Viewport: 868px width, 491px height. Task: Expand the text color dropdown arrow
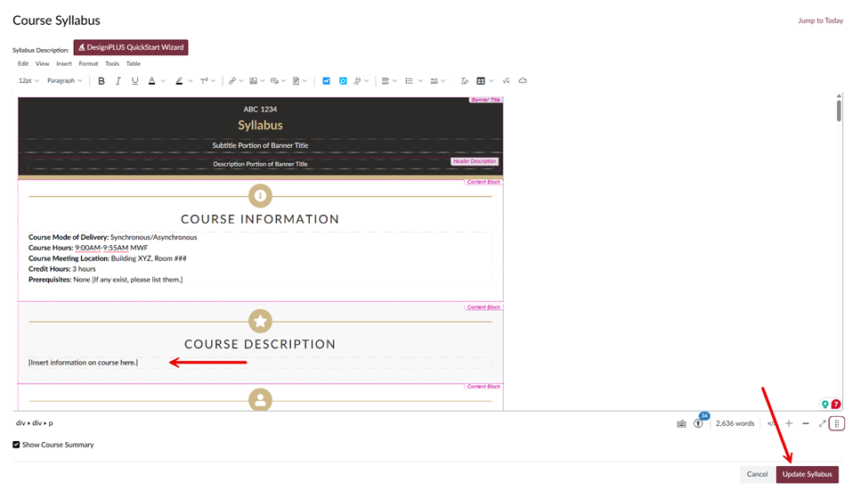(x=163, y=81)
